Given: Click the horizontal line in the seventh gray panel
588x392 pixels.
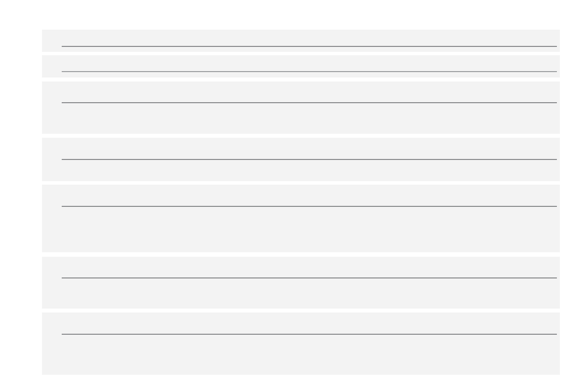Looking at the screenshot, I should 309,334.
